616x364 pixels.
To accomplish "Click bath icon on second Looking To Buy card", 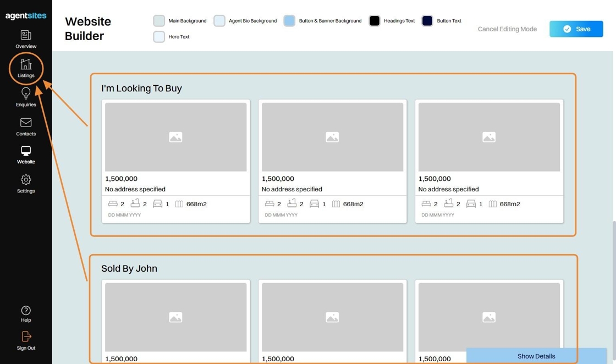I will click(292, 203).
